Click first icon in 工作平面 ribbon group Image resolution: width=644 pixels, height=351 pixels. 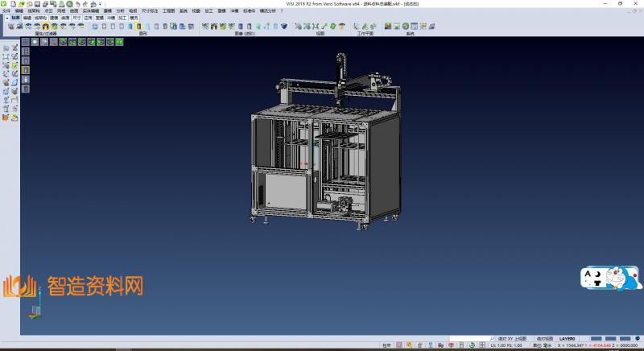pos(355,27)
